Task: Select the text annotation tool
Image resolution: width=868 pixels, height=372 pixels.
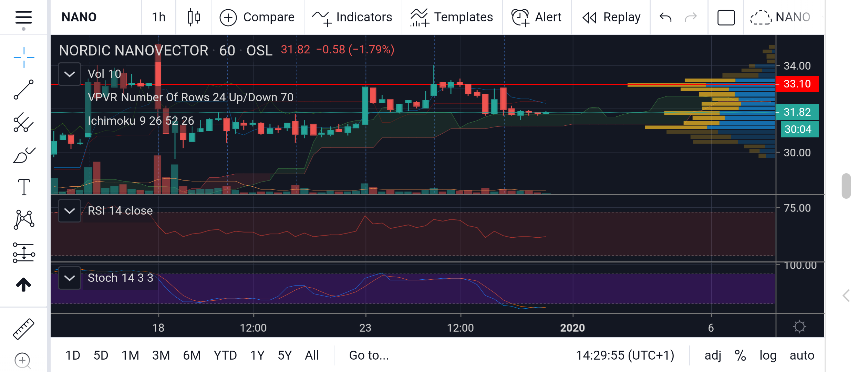Action: [24, 187]
